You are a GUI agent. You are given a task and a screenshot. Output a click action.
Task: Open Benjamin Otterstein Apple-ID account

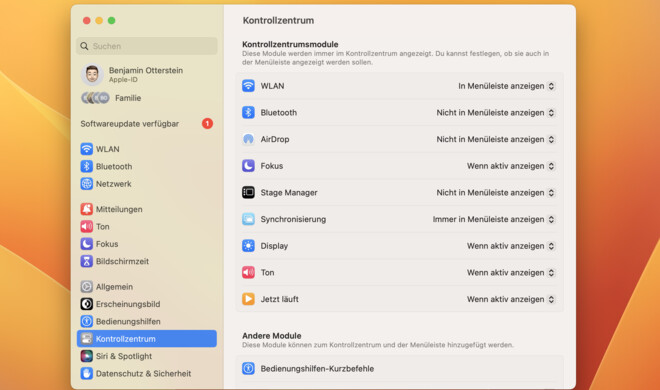pyautogui.click(x=147, y=74)
